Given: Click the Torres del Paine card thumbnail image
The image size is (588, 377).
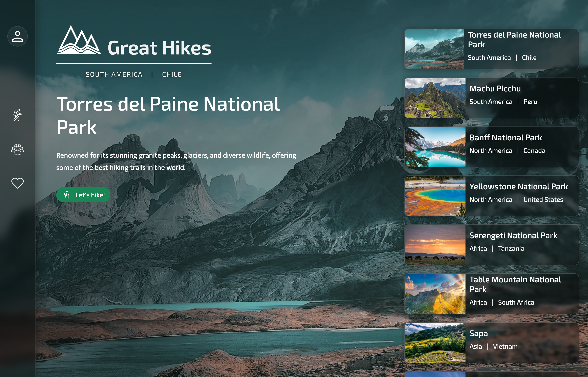Looking at the screenshot, I should click(434, 49).
